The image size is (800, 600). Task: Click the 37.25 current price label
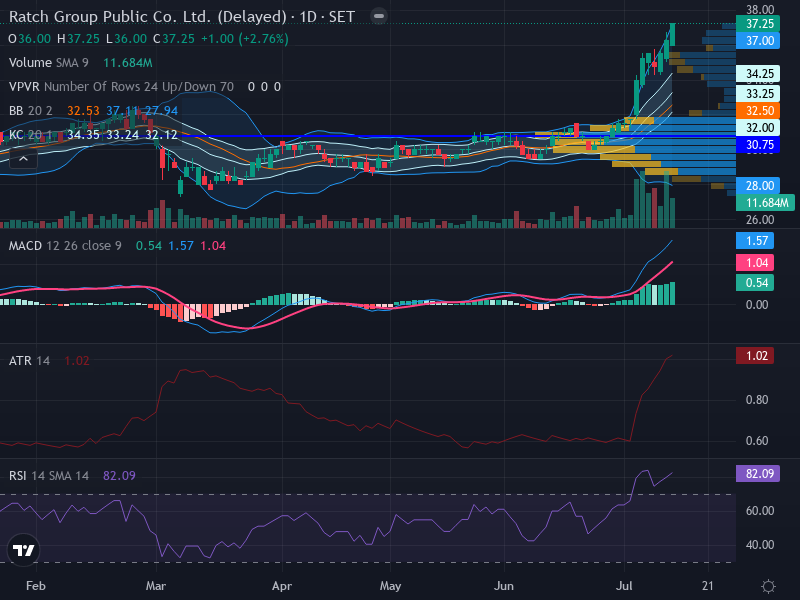pos(758,23)
